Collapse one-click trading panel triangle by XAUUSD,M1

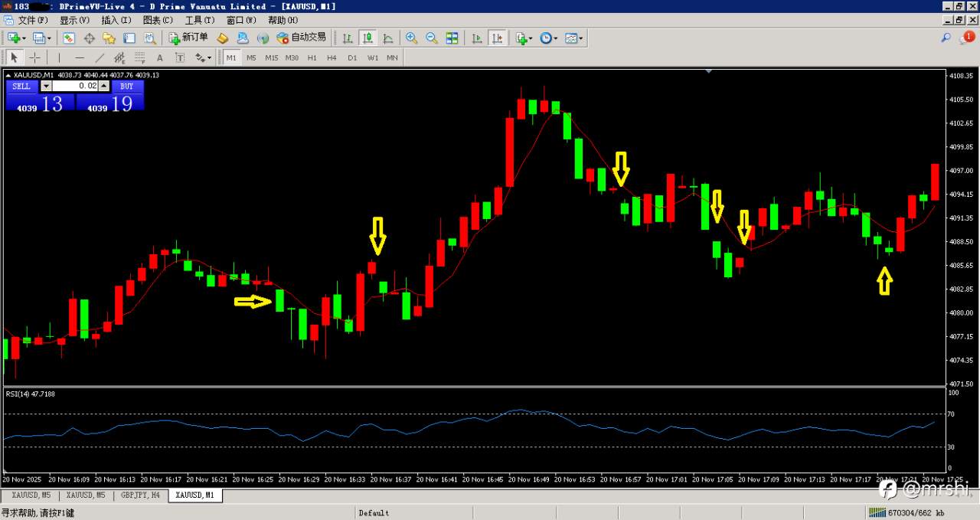pyautogui.click(x=9, y=75)
